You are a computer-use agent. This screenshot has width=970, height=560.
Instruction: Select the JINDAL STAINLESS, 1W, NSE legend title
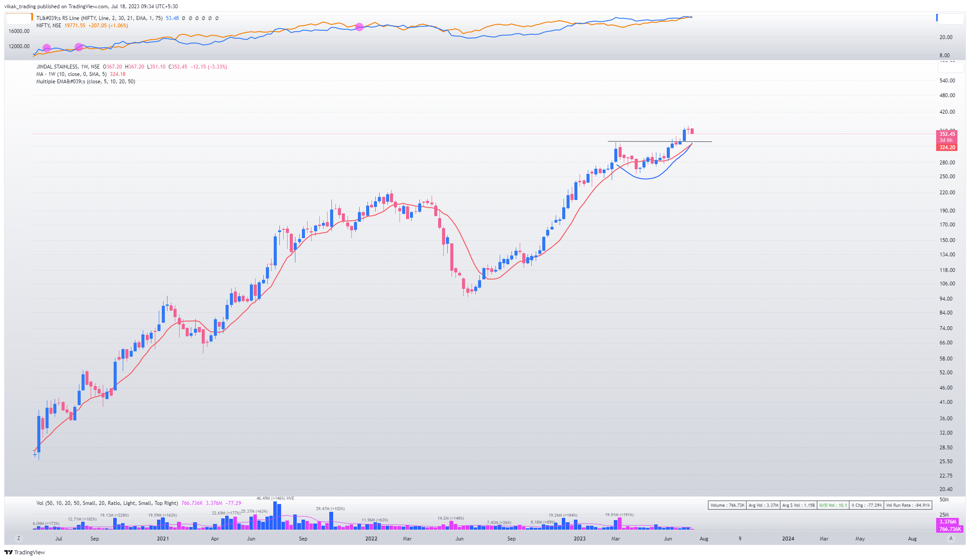tap(68, 67)
